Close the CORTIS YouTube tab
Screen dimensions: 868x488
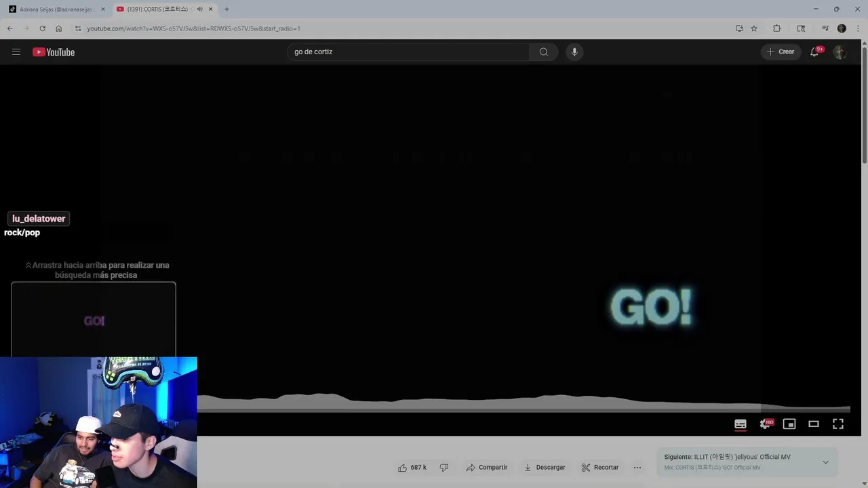click(x=210, y=9)
